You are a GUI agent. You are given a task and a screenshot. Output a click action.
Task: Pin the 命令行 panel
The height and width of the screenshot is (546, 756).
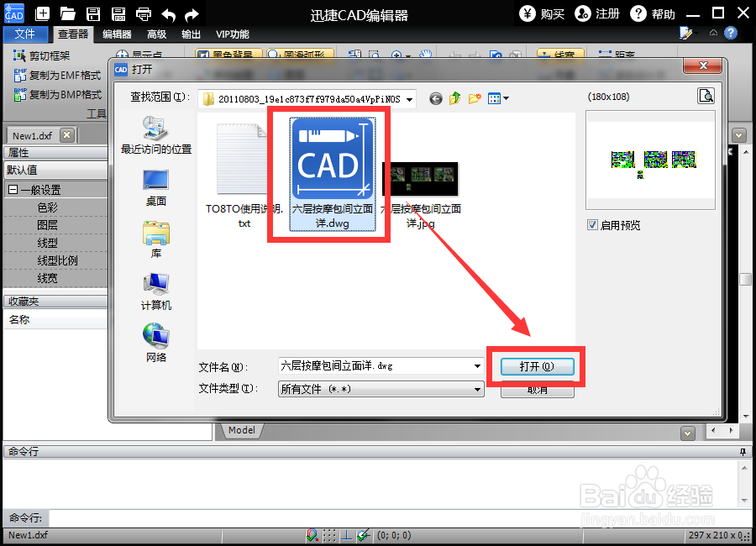[x=743, y=452]
